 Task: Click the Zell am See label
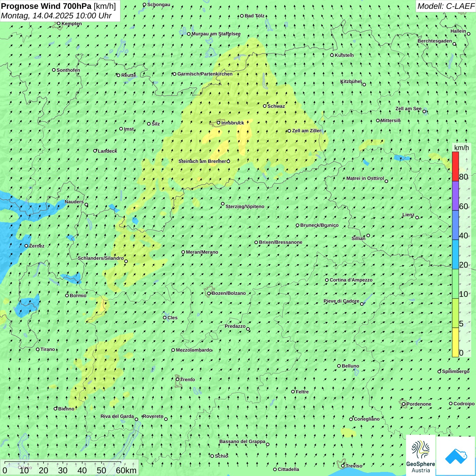(408, 109)
